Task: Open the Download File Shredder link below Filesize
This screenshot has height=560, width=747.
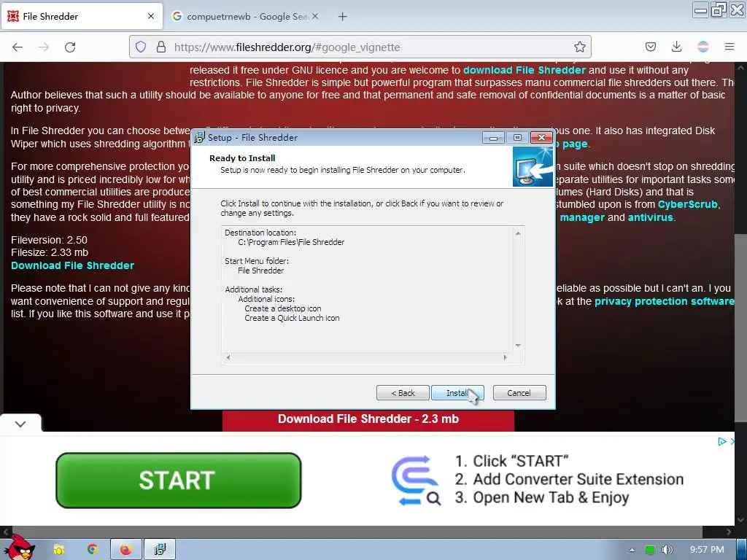Action: [72, 265]
